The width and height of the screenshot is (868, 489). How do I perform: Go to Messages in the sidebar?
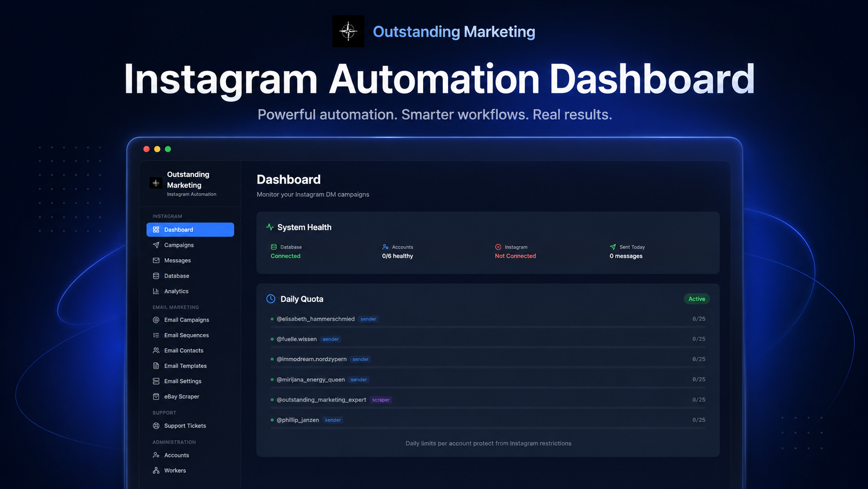click(x=190, y=260)
